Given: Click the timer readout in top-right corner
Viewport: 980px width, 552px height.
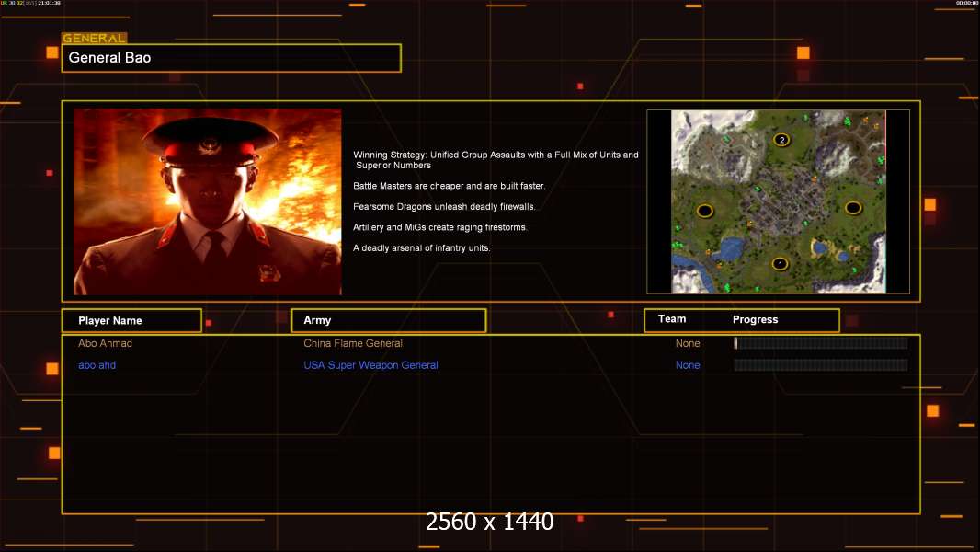Looking at the screenshot, I should click(x=967, y=3).
